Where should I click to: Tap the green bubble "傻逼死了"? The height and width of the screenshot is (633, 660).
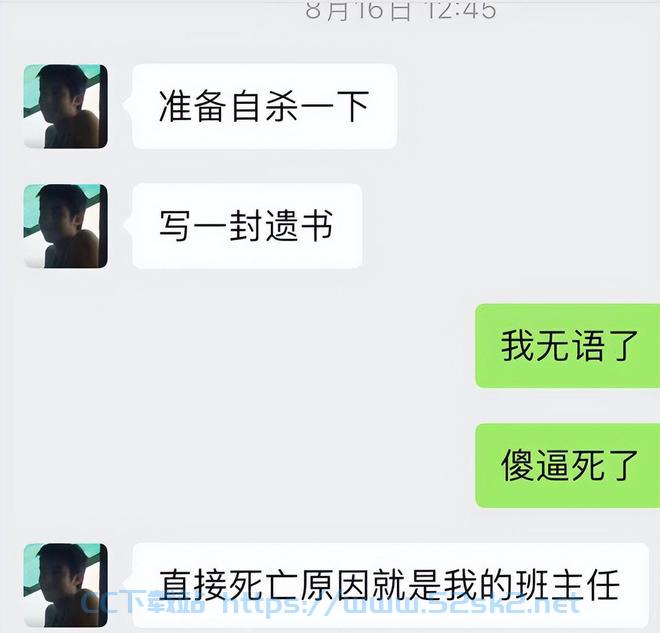click(x=567, y=465)
